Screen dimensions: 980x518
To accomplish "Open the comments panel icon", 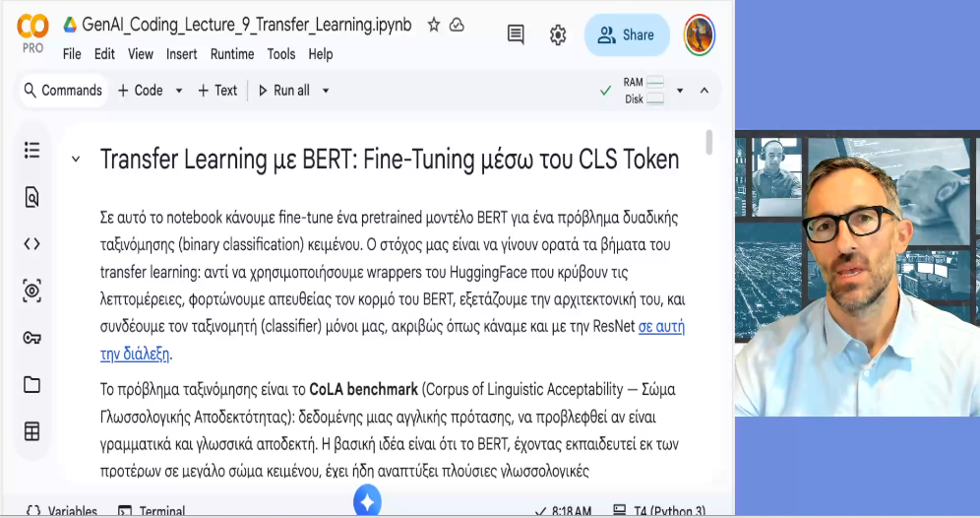I will click(516, 35).
